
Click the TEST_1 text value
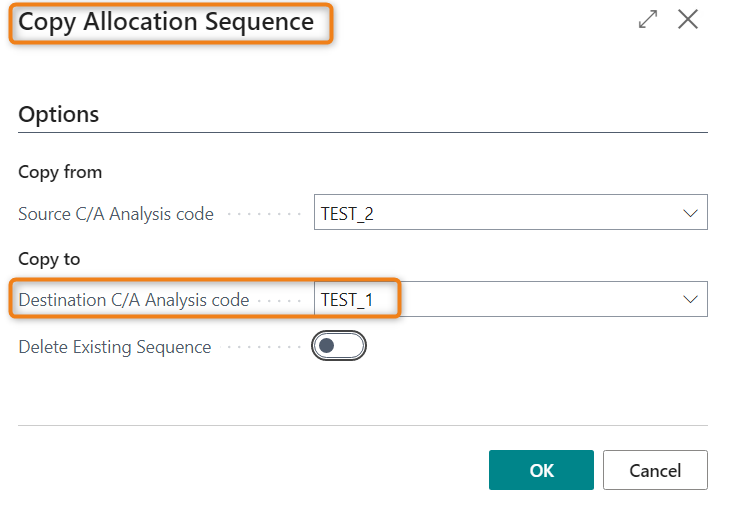point(347,300)
